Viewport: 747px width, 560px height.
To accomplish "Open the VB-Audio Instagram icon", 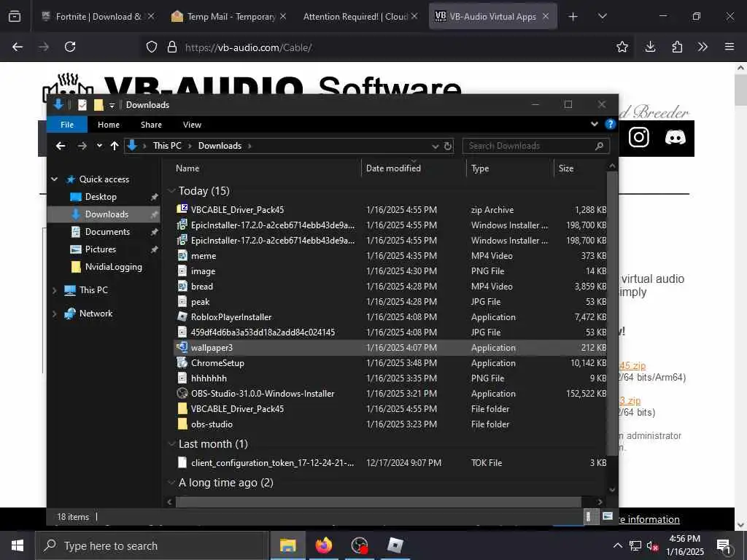I will (x=638, y=137).
